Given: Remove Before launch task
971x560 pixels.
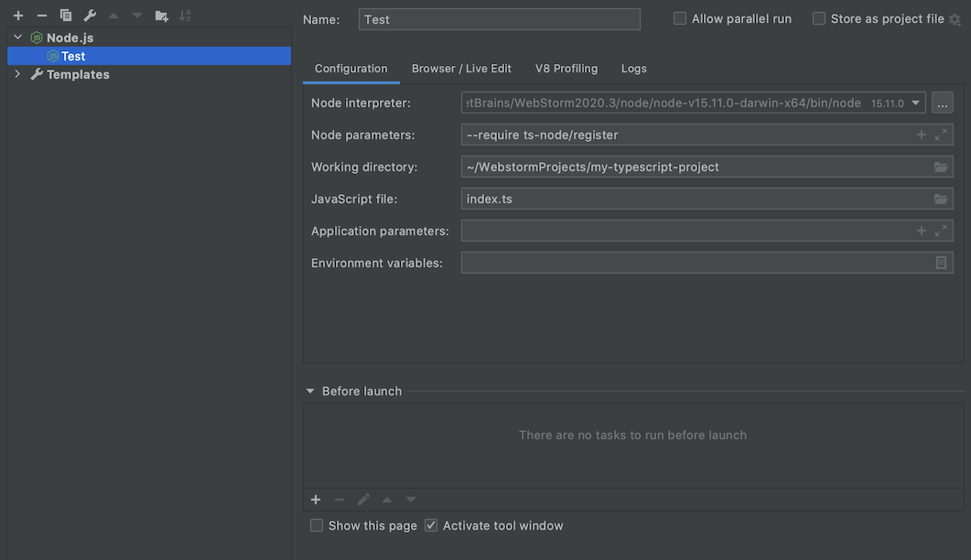Looking at the screenshot, I should pos(340,500).
